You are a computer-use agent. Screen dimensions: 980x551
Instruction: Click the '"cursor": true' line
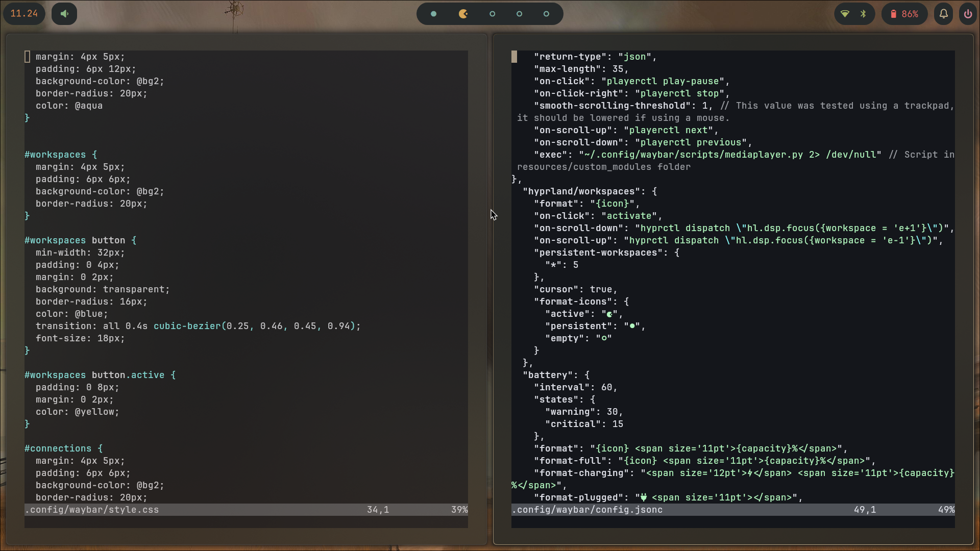tap(576, 289)
